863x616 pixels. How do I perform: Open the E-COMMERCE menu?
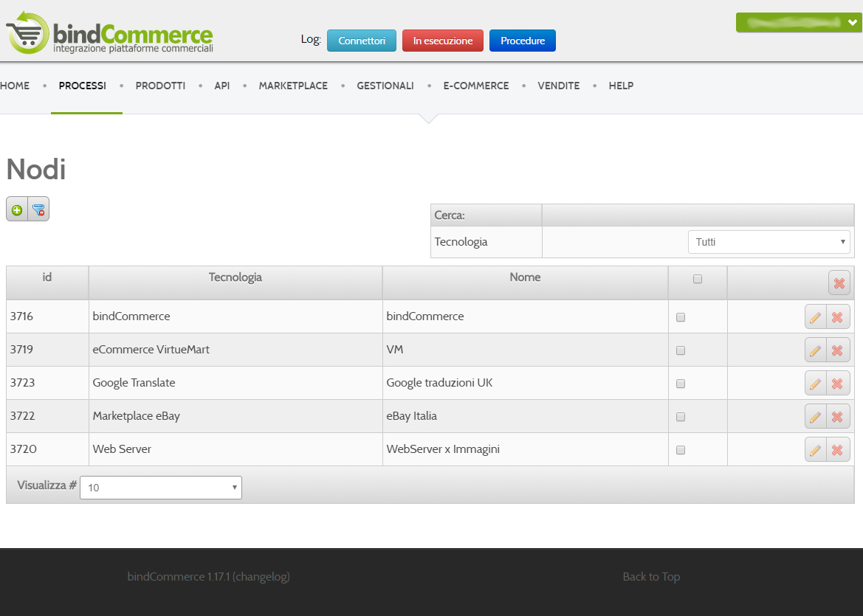[x=476, y=86]
